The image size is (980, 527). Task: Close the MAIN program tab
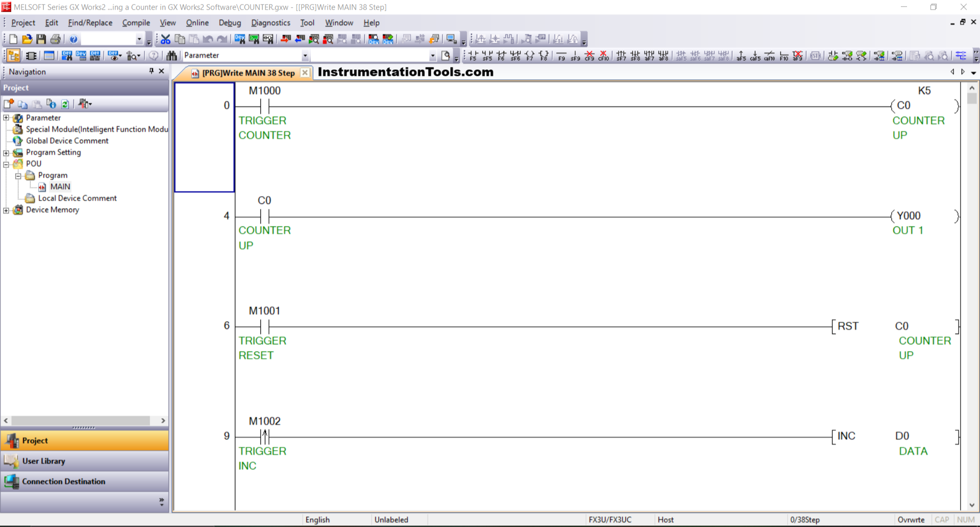pos(305,73)
